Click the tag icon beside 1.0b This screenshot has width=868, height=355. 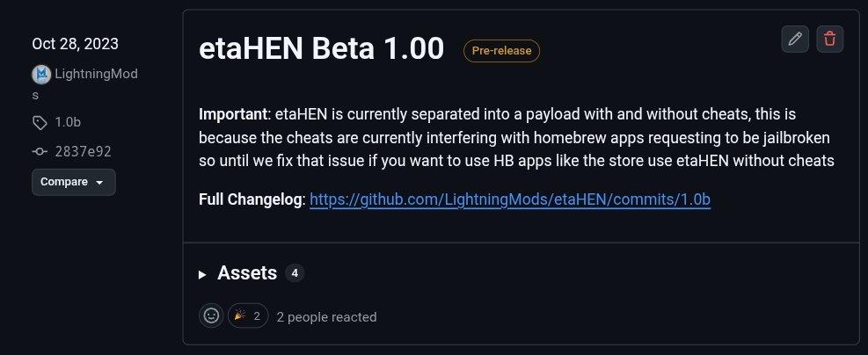(x=40, y=122)
